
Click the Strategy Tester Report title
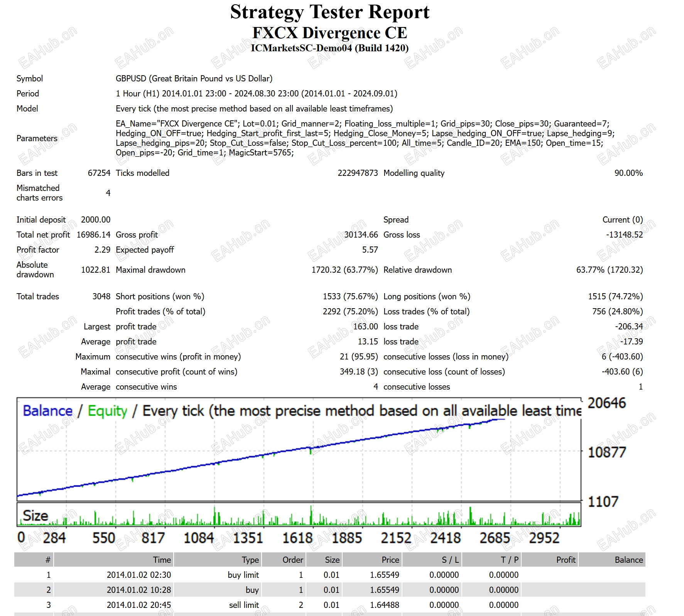329,12
